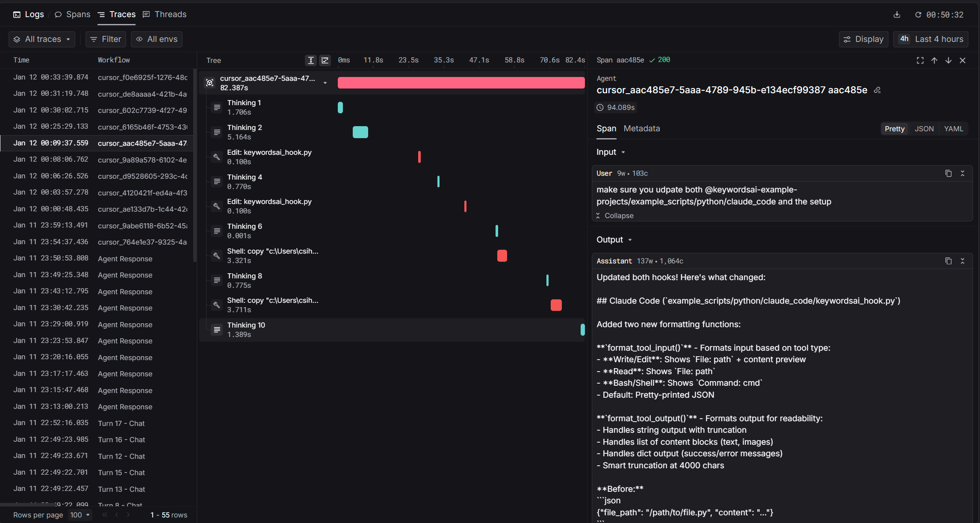Click the refresh timer icon

(918, 15)
